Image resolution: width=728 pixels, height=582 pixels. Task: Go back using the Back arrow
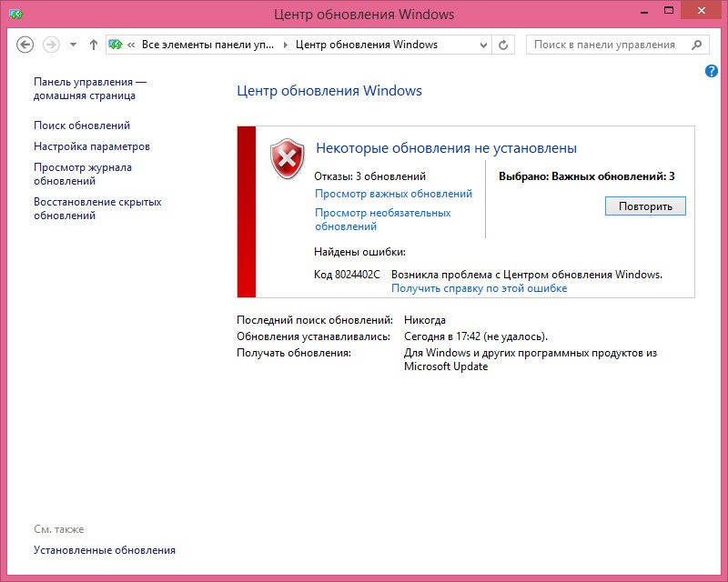(25, 45)
